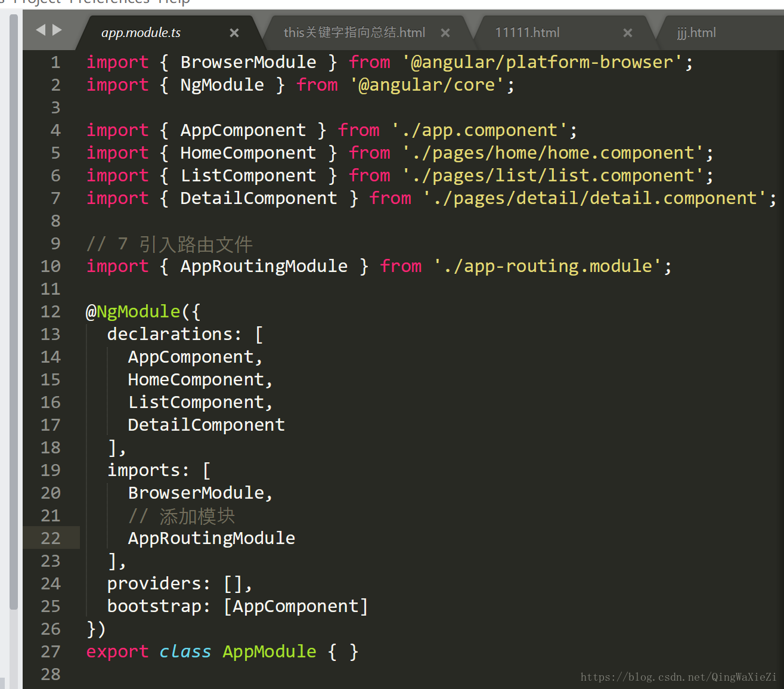Go to previous tab with left arrow

point(41,29)
